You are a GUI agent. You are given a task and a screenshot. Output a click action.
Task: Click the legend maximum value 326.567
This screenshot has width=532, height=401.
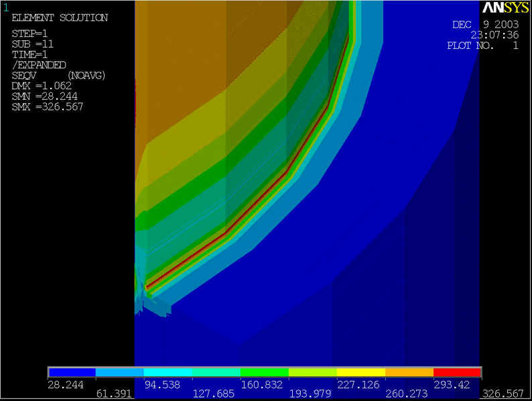[503, 394]
